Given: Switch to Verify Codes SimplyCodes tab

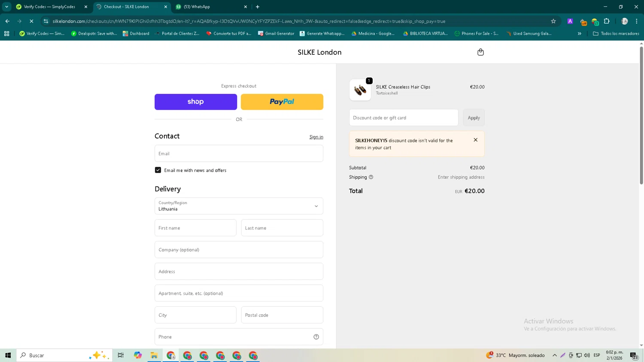Looking at the screenshot, I should pos(49,7).
